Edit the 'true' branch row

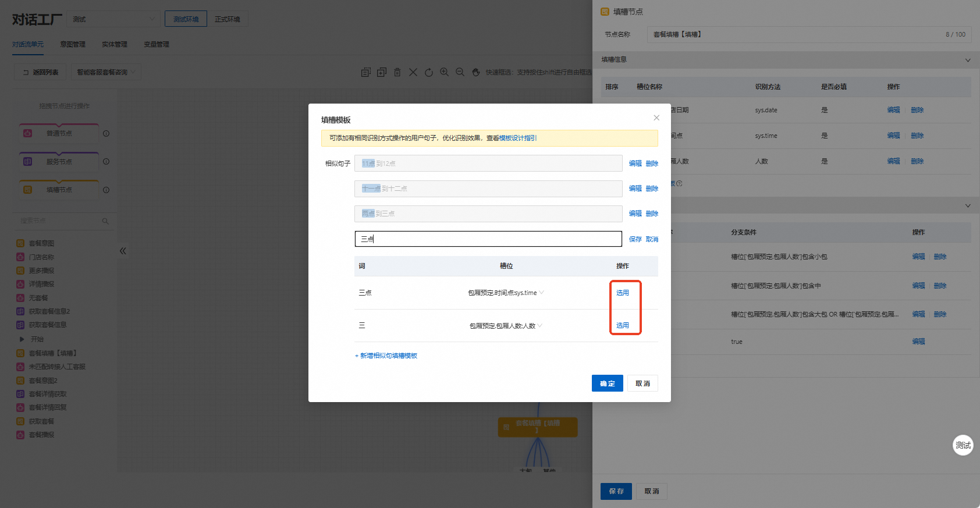(x=919, y=342)
